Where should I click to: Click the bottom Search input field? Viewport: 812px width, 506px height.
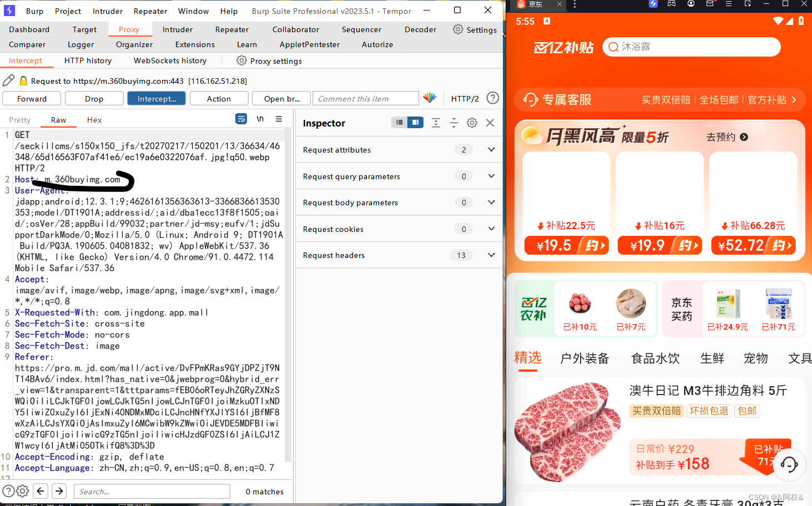152,491
